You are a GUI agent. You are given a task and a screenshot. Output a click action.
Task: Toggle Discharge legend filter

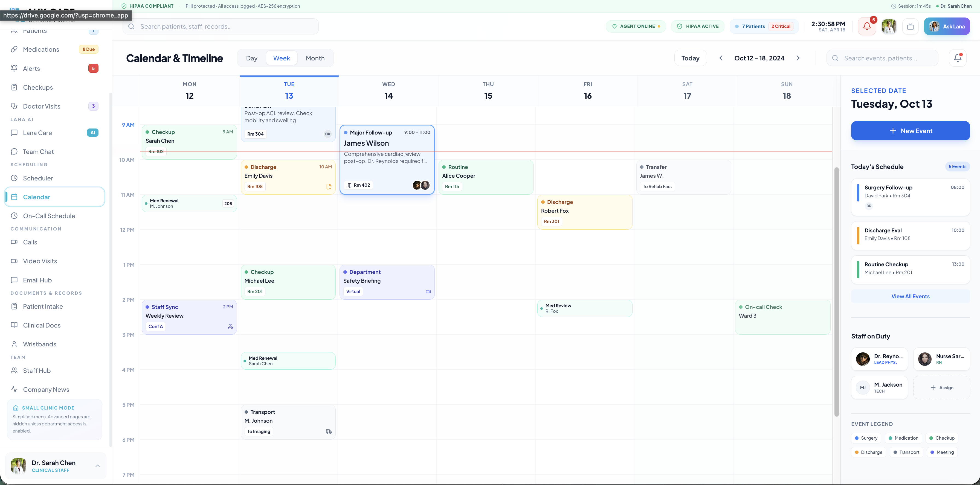click(x=869, y=452)
